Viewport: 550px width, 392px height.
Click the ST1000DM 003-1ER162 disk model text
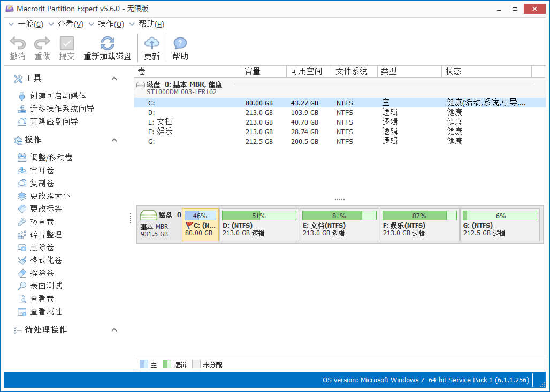point(182,92)
